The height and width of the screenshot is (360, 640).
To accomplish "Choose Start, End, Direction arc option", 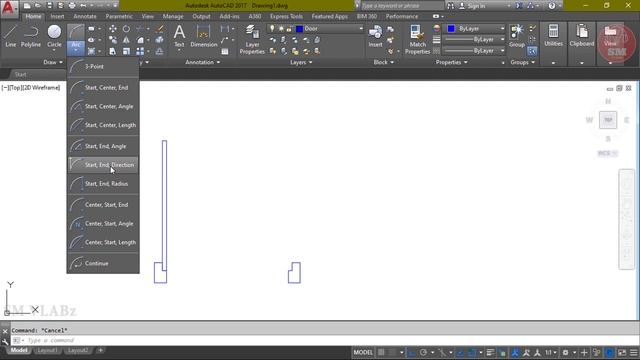I will click(x=103, y=165).
